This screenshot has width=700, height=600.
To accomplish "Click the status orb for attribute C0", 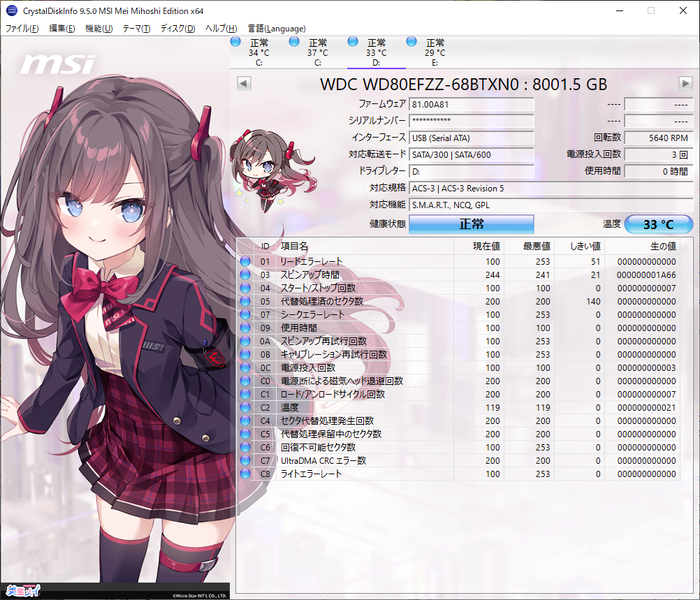I will pos(245,381).
